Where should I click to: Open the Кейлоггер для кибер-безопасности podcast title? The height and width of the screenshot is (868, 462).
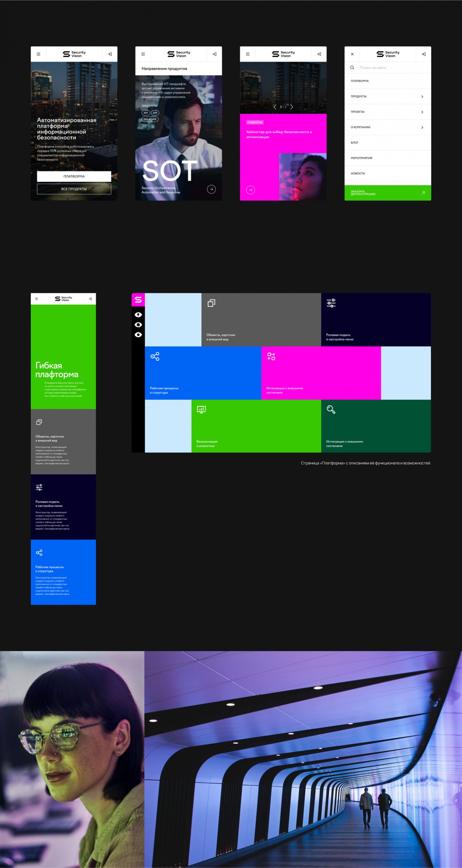tap(279, 135)
